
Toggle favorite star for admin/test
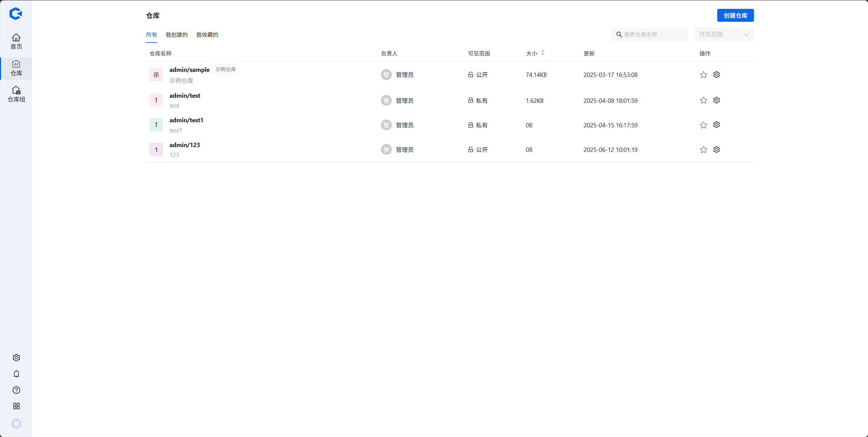[704, 100]
